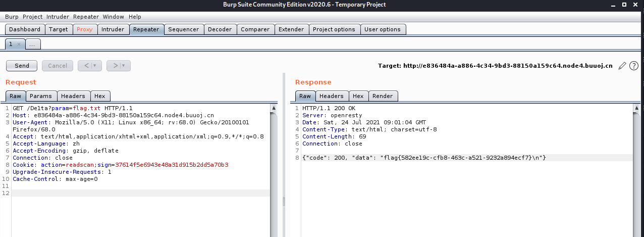644x237 pixels.
Task: Switch to the Decoder tab
Action: click(x=220, y=29)
